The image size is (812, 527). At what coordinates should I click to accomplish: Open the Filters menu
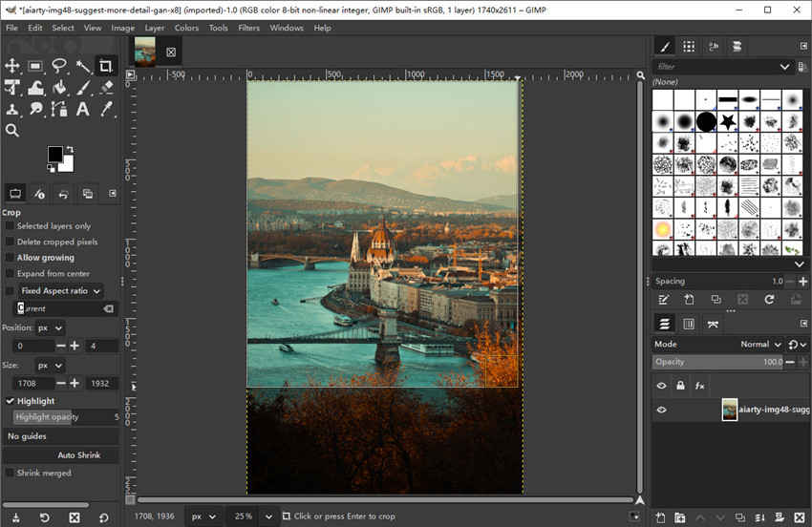(x=248, y=28)
